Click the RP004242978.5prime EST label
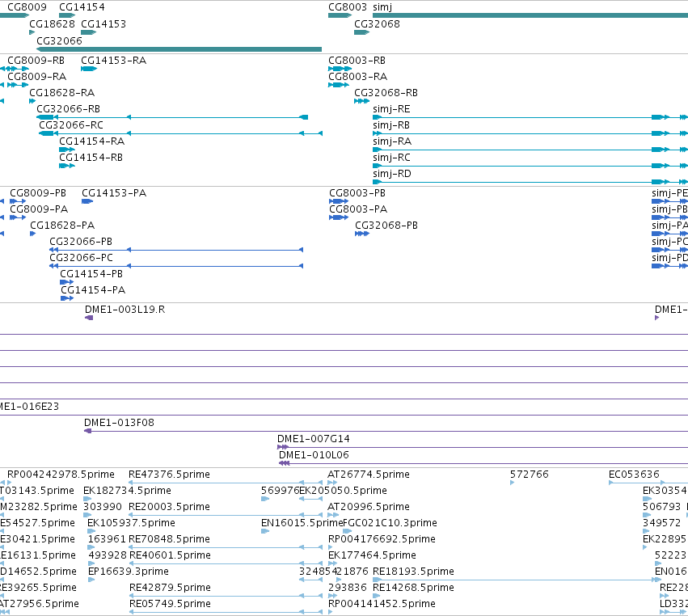 (61, 475)
